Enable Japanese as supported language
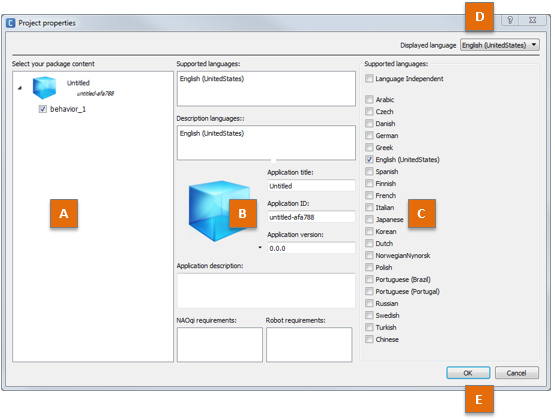 coord(369,219)
